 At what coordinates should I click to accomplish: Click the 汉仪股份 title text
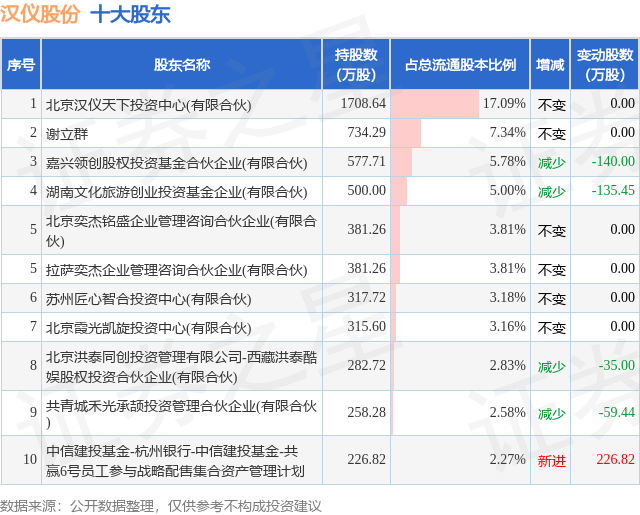point(40,14)
